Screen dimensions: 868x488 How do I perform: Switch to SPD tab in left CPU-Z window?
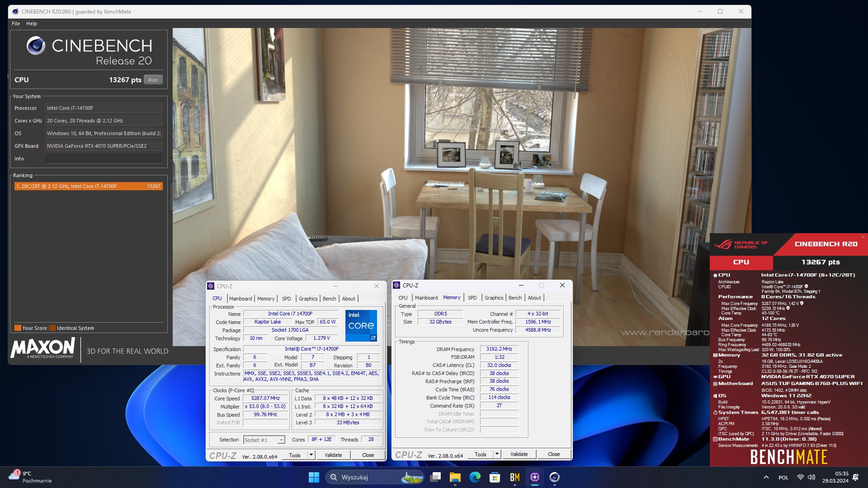point(287,299)
